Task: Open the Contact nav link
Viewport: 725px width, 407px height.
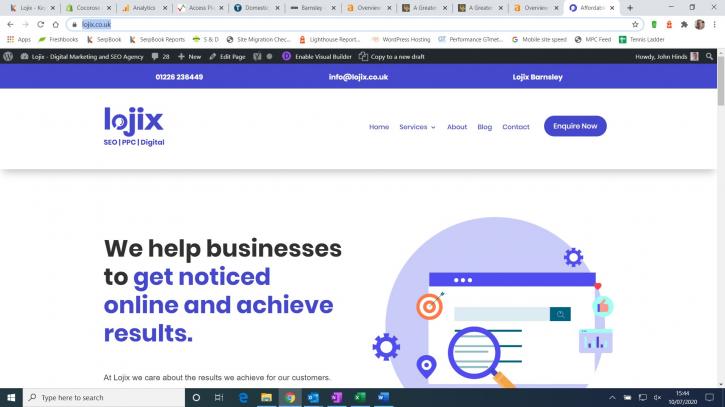Action: tap(516, 127)
